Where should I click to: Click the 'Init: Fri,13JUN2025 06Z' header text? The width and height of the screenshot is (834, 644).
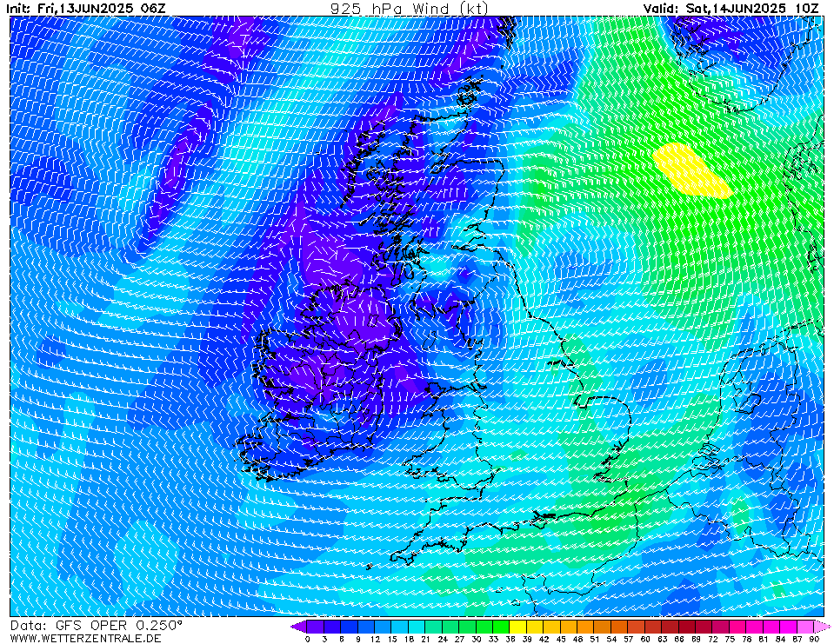[88, 8]
